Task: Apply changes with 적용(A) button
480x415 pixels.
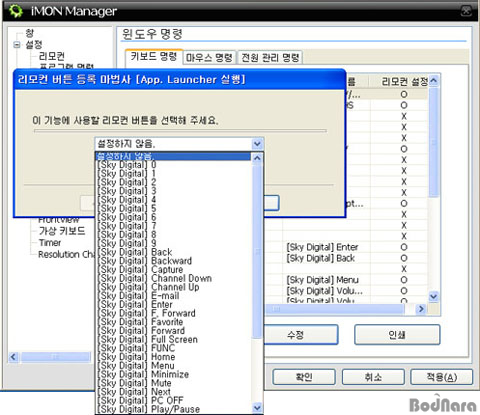Action: (x=441, y=377)
